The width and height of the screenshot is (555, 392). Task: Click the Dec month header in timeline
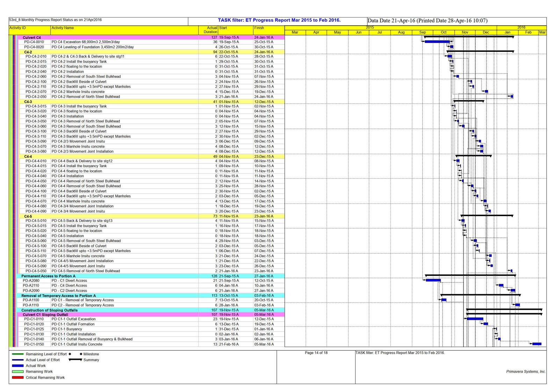click(486, 32)
